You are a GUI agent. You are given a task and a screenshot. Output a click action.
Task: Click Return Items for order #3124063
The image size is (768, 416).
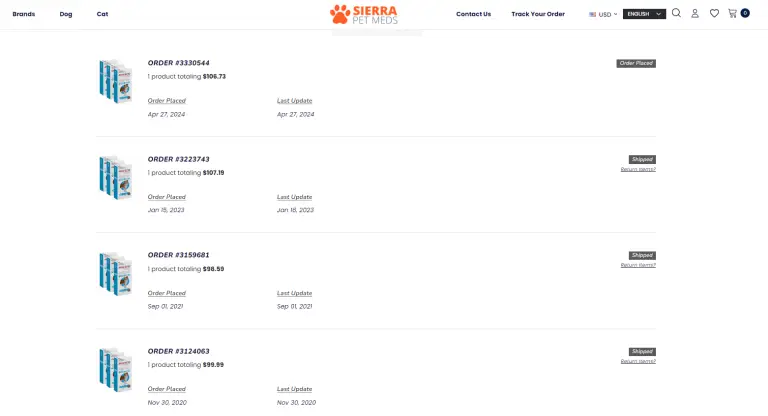click(638, 361)
